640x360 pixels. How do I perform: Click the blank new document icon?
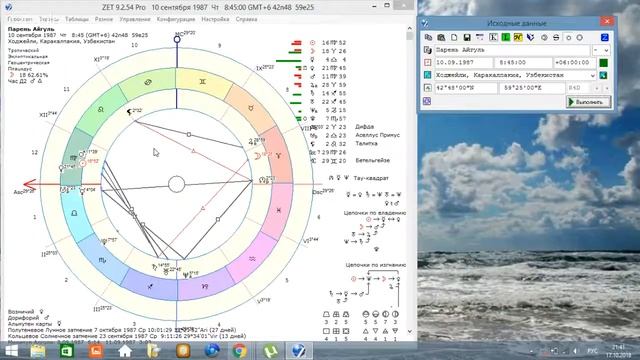click(x=454, y=37)
